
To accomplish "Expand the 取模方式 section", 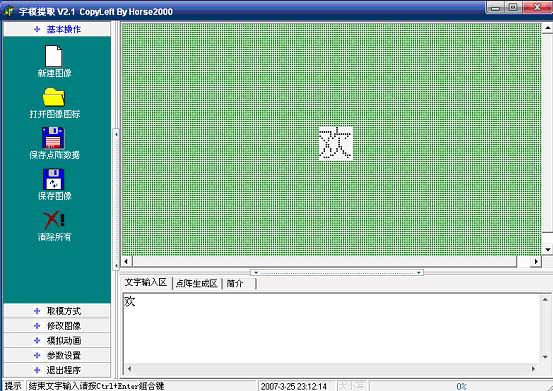I will coord(57,311).
